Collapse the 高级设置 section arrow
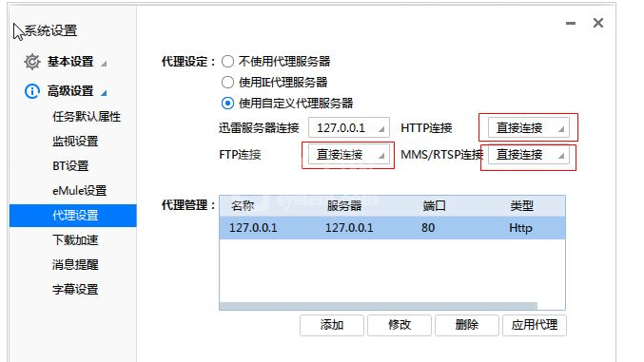The height and width of the screenshot is (362, 644). (x=104, y=93)
